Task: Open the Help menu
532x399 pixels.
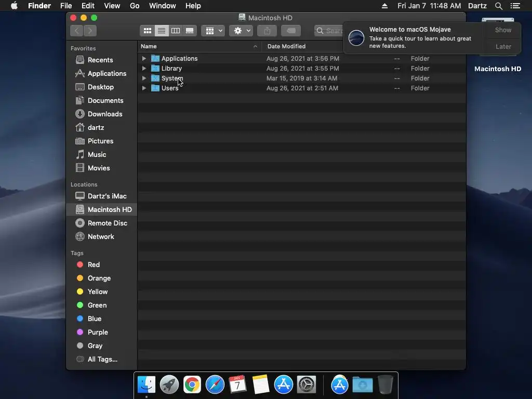Action: click(193, 6)
